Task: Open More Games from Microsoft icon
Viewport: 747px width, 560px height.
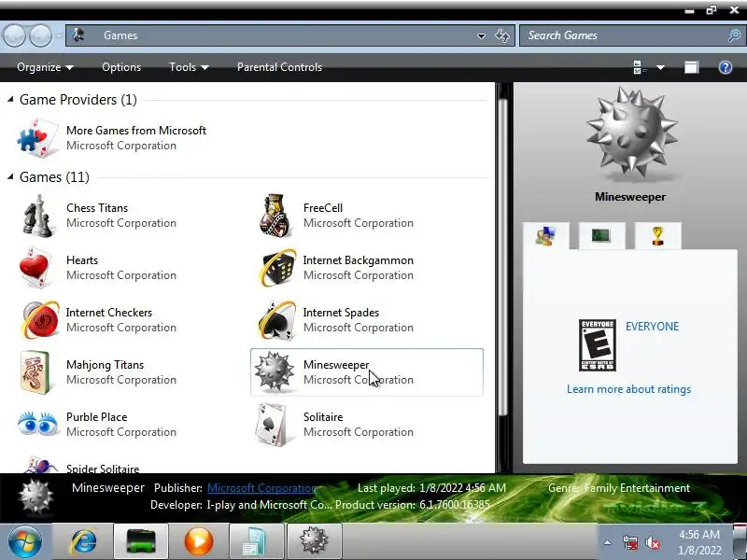Action: tap(37, 138)
